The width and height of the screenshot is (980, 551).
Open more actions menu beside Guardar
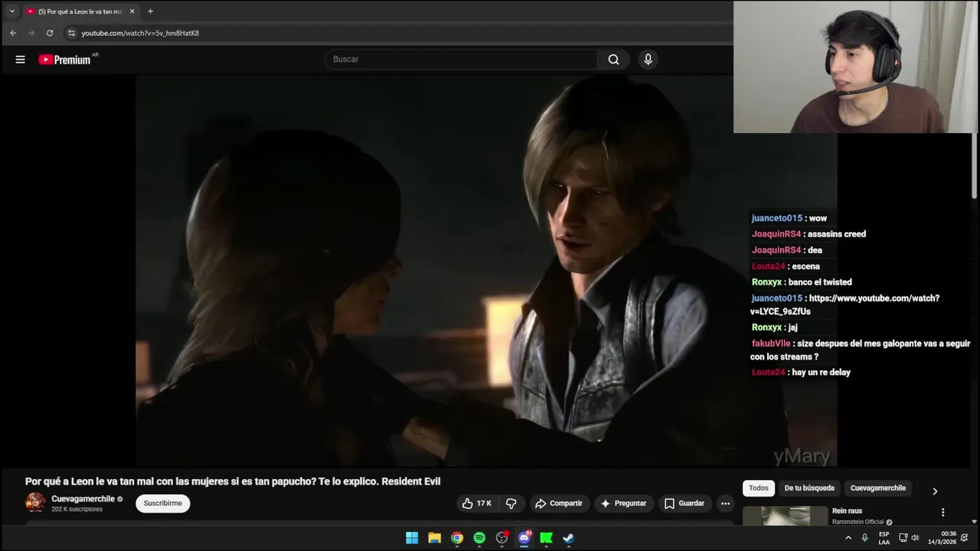click(725, 503)
